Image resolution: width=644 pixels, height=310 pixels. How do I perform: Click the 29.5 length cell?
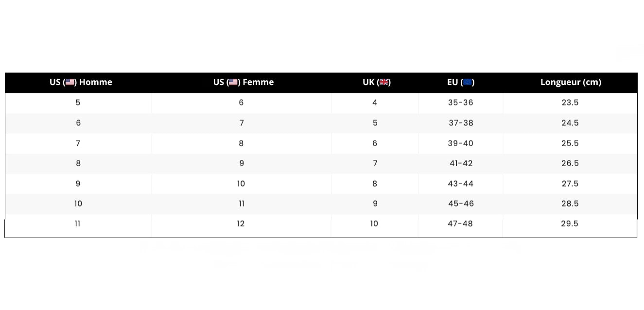(570, 224)
